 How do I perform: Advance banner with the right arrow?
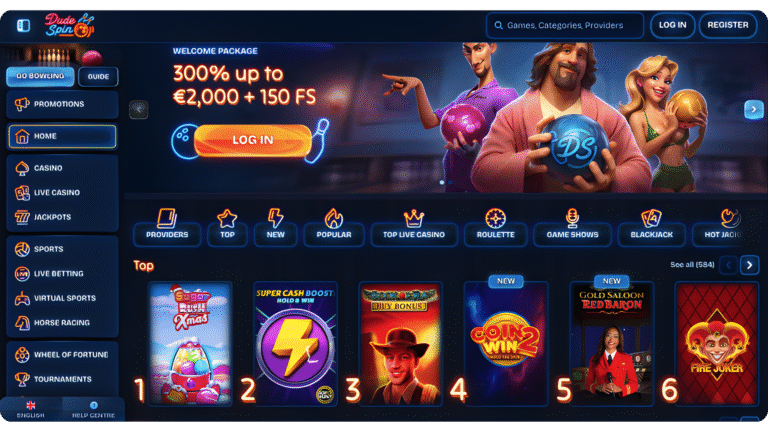pyautogui.click(x=754, y=109)
